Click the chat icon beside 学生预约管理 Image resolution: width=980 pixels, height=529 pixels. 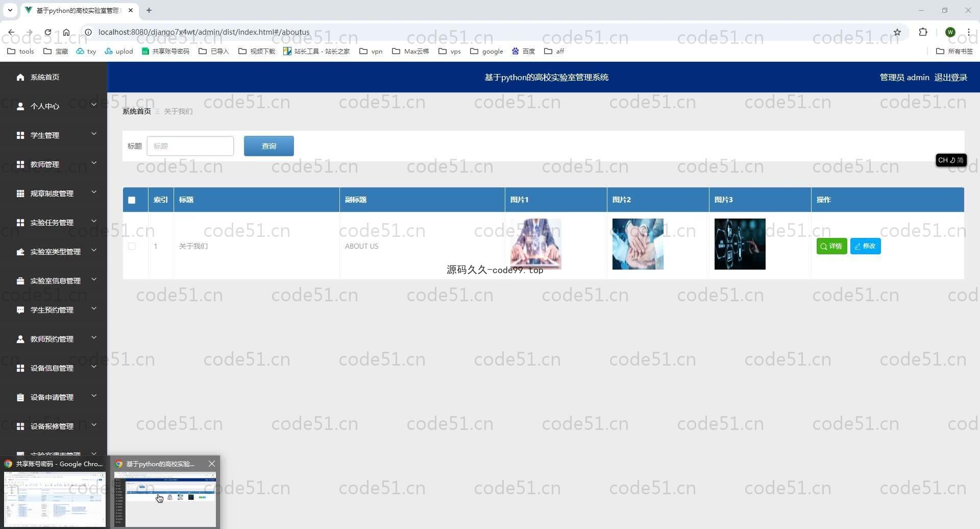(20, 310)
